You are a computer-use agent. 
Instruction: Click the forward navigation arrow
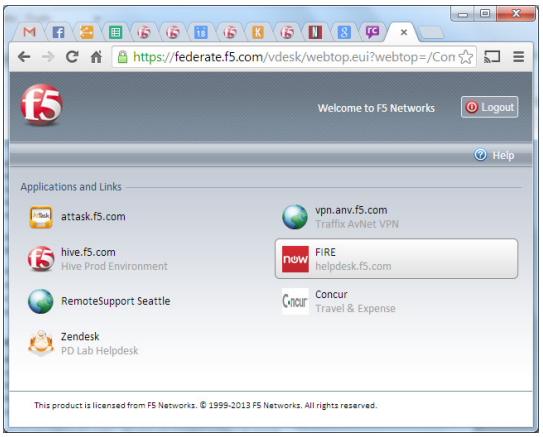[x=48, y=56]
